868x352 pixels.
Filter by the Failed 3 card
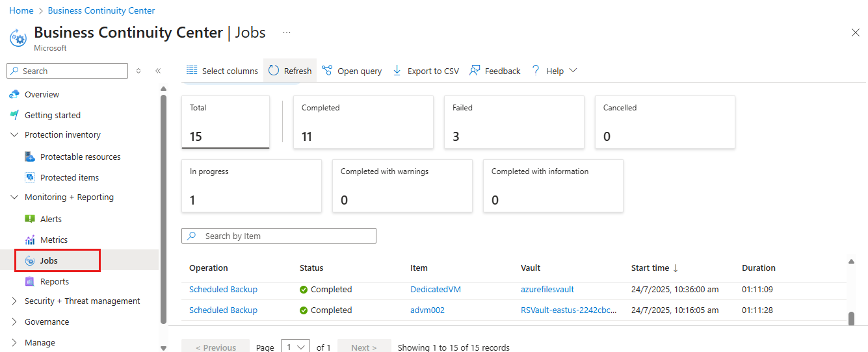(514, 122)
